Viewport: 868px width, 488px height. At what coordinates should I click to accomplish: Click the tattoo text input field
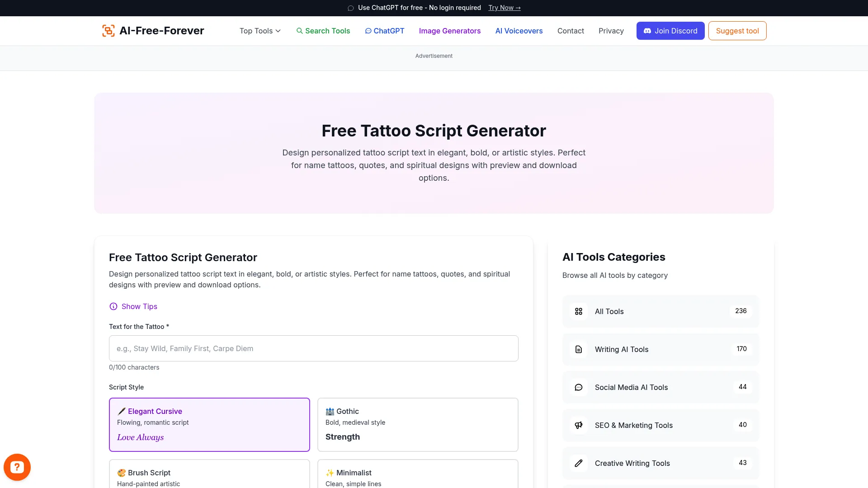313,348
